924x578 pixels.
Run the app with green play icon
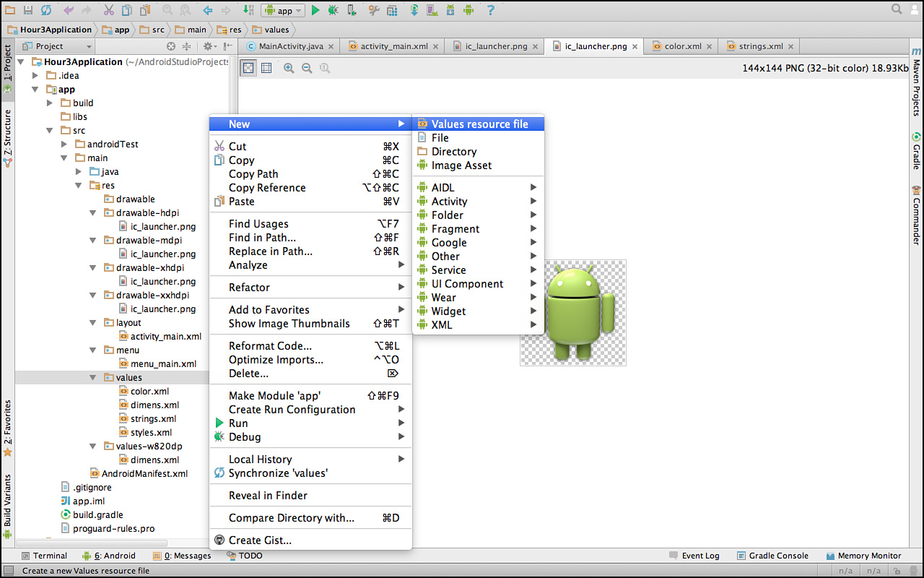pyautogui.click(x=315, y=10)
